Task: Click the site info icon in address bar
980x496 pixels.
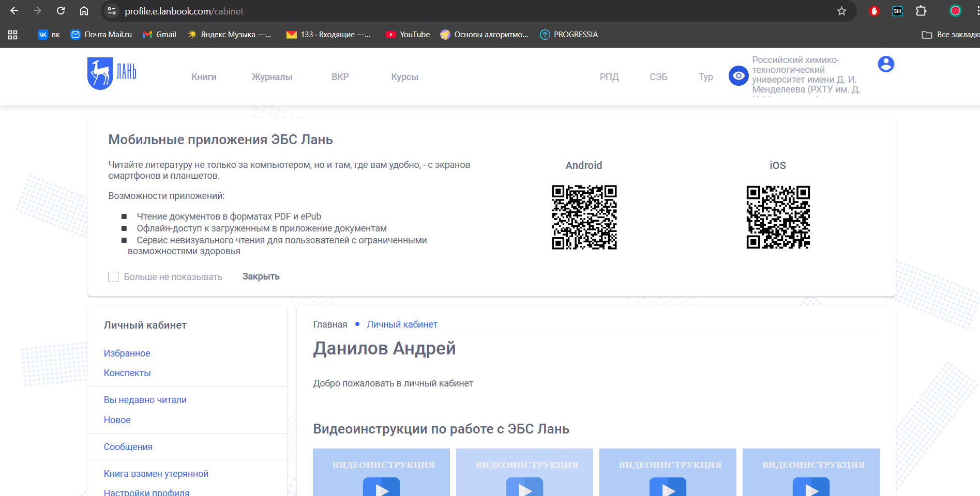Action: pos(111,11)
